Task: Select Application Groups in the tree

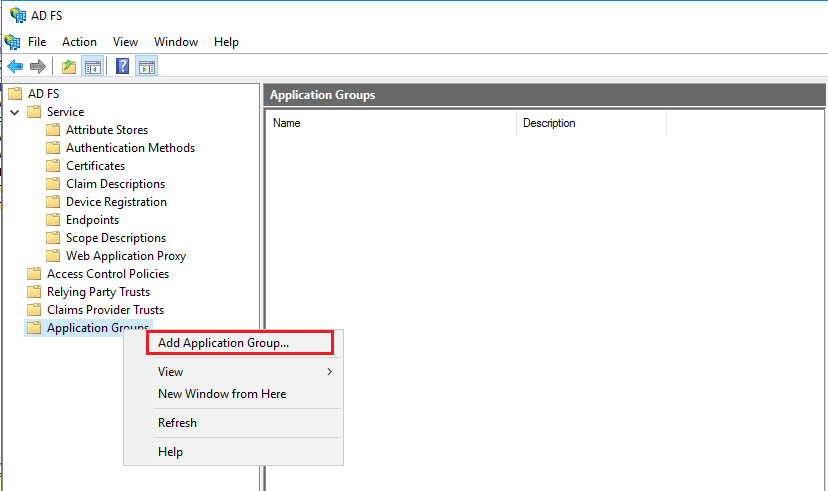Action: tap(98, 327)
